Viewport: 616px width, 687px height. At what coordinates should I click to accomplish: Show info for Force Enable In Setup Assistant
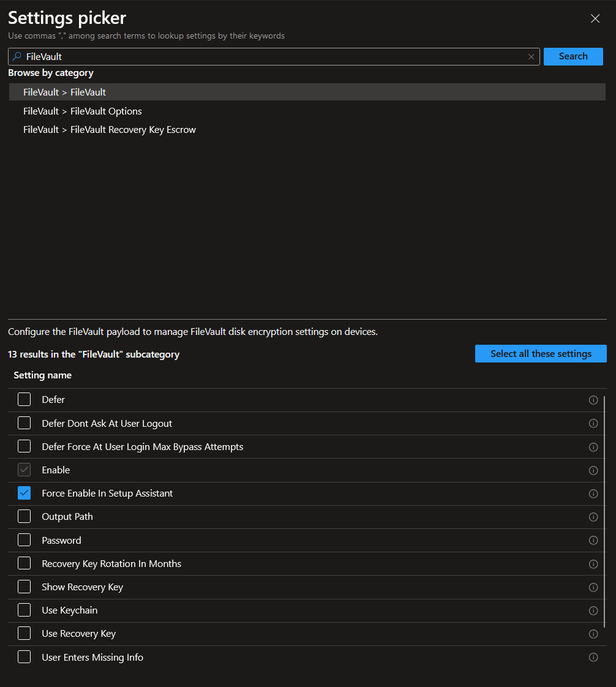(x=593, y=494)
